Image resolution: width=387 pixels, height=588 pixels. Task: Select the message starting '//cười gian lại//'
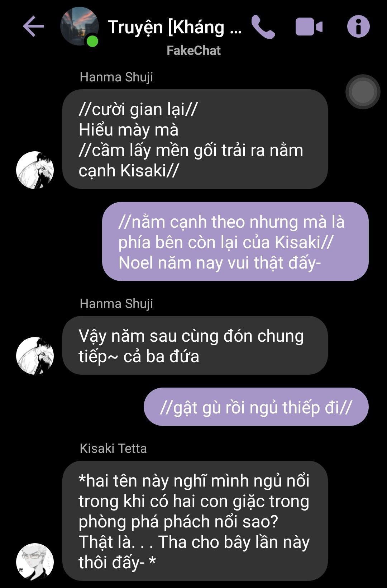pos(195,139)
